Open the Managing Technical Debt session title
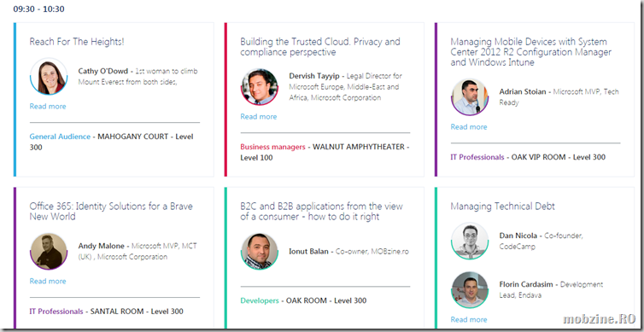Image resolution: width=644 pixels, height=332 pixels. click(503, 207)
